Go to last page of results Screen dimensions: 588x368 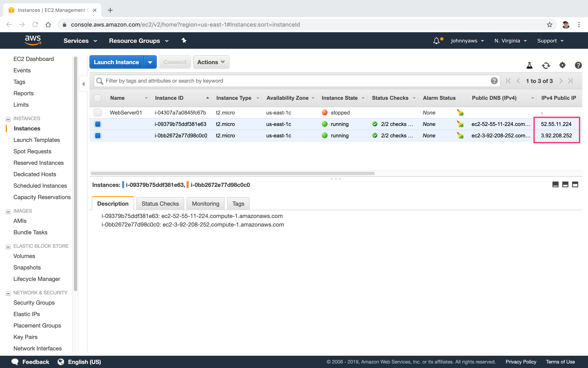[x=570, y=81]
